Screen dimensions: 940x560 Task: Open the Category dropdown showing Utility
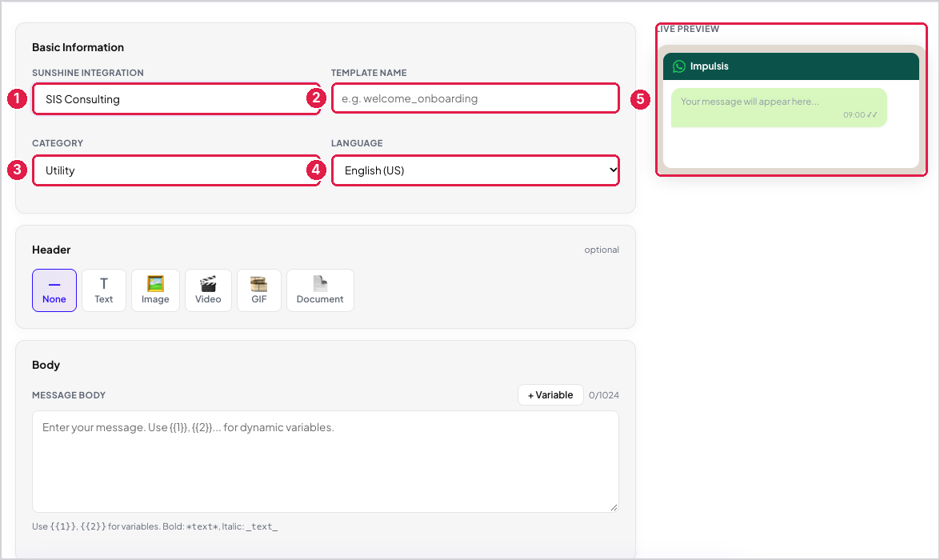pyautogui.click(x=176, y=170)
